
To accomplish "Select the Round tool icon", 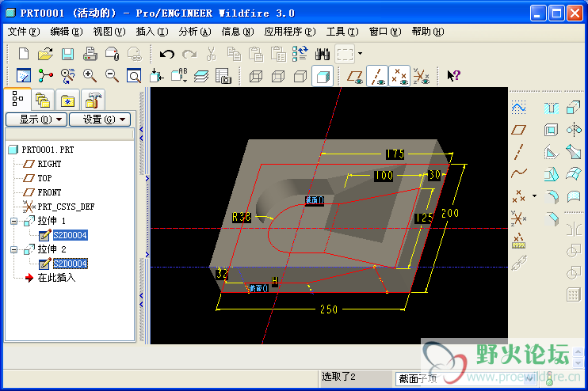I will [552, 196].
